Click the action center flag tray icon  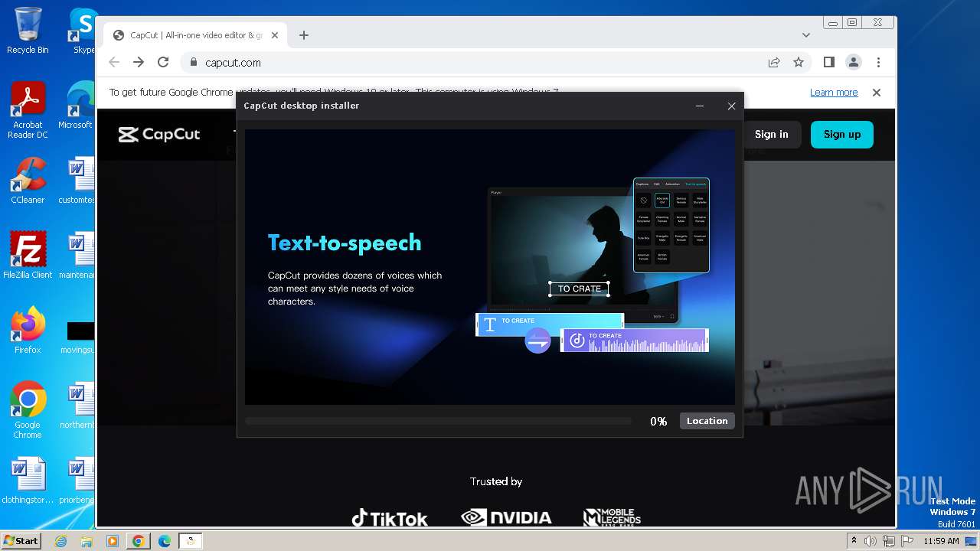[906, 541]
